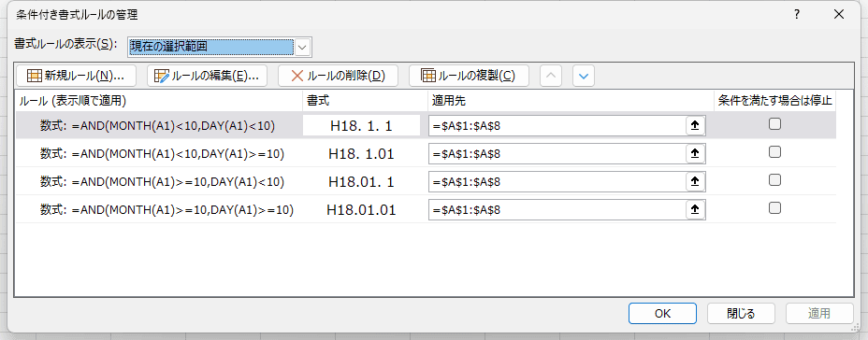This screenshot has width=868, height=340.
Task: Toggle stop-if-true on the last rule
Action: (x=775, y=208)
